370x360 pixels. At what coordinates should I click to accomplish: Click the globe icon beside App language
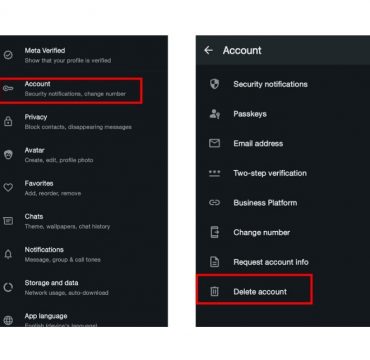(8, 320)
